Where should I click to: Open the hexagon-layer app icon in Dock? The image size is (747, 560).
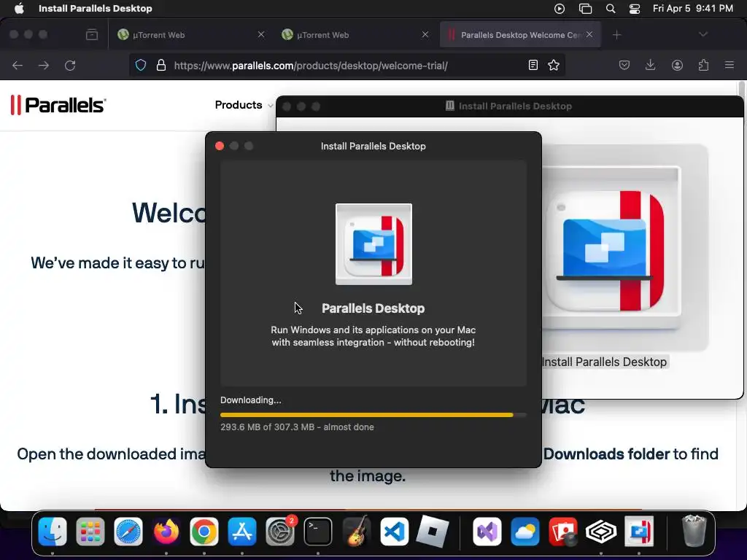click(x=601, y=532)
